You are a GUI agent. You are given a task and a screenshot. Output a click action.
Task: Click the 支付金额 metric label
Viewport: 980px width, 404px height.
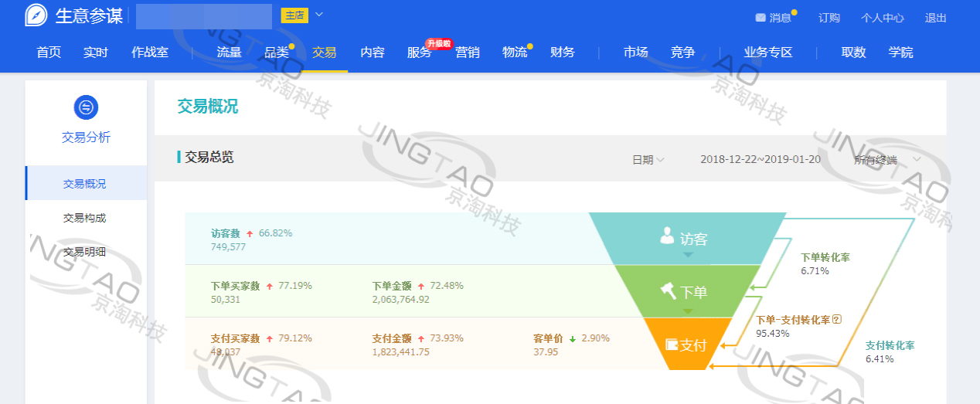(392, 338)
